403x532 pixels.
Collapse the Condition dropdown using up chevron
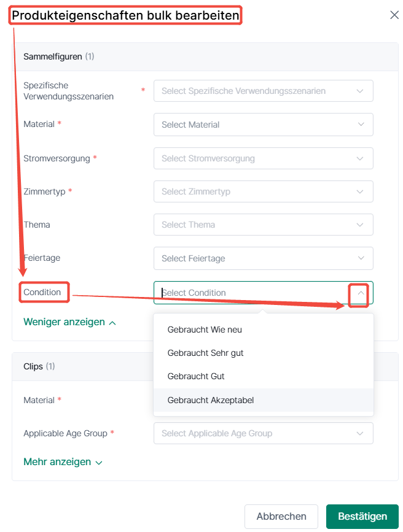point(361,293)
